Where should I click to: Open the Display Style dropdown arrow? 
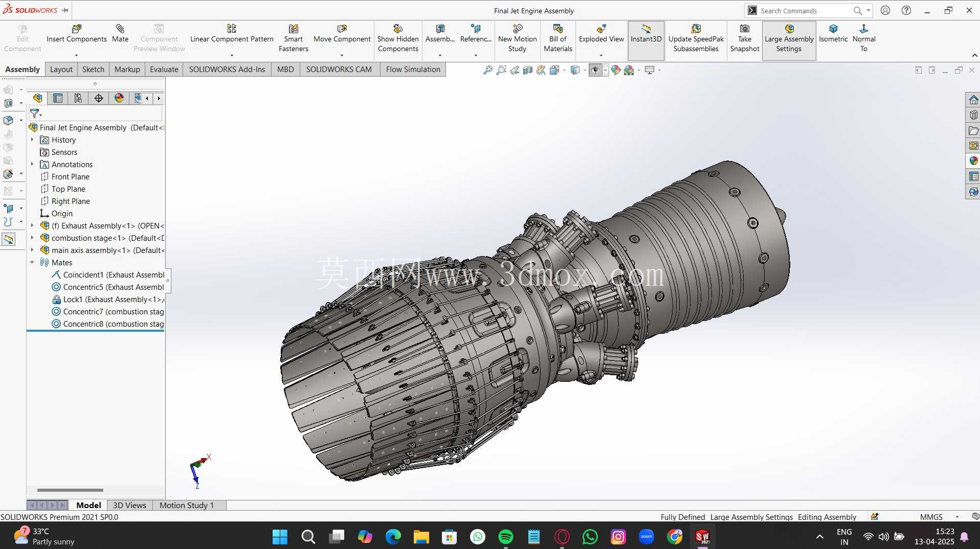click(x=585, y=70)
